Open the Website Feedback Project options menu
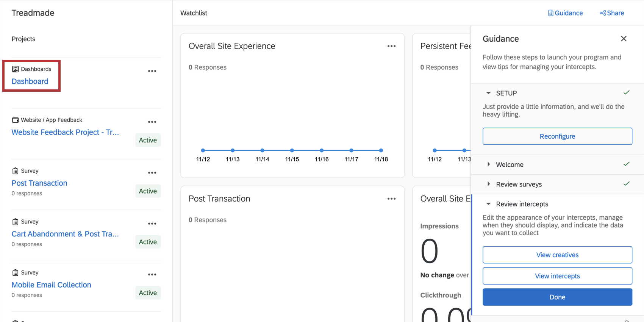The height and width of the screenshot is (322, 644). (152, 122)
